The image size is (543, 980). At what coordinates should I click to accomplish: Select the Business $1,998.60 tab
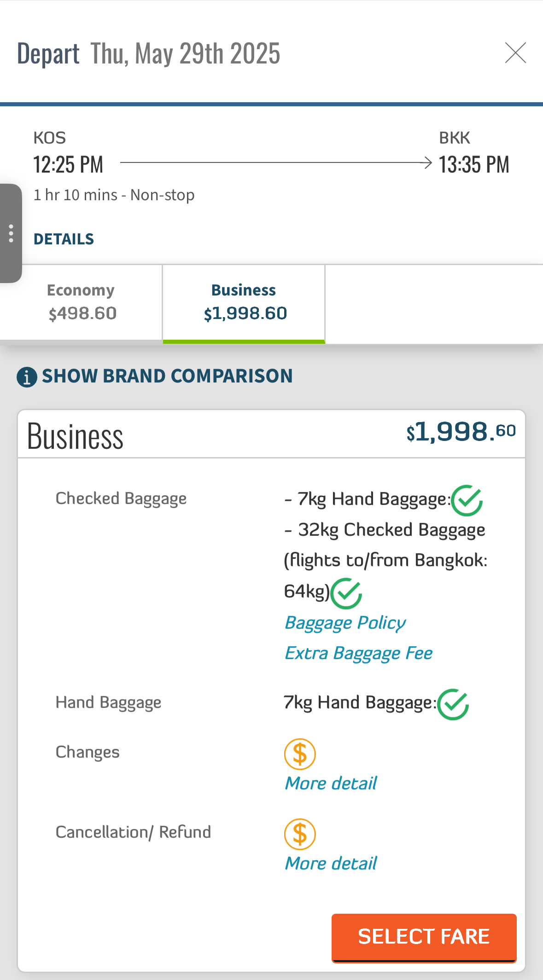tap(244, 303)
